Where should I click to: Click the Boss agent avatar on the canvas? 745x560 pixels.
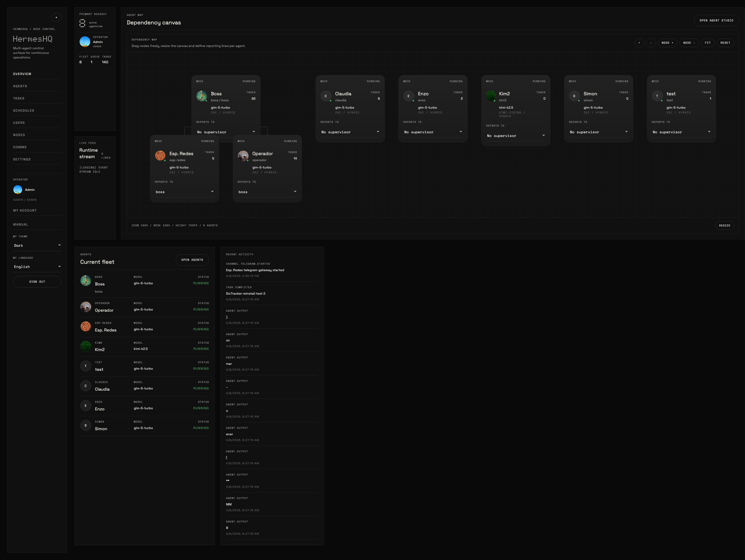coord(202,96)
